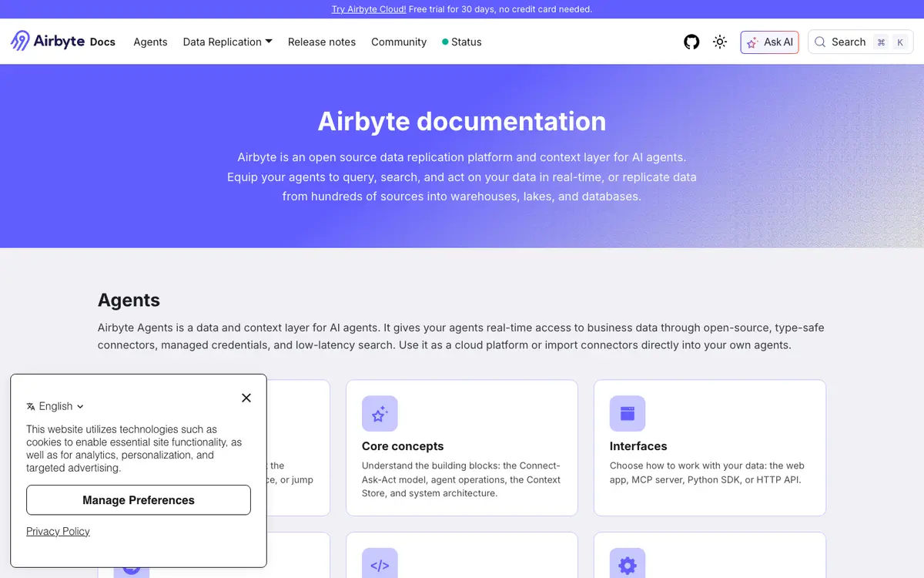924x578 pixels.
Task: Open the Ask AI assistant
Action: [x=769, y=42]
